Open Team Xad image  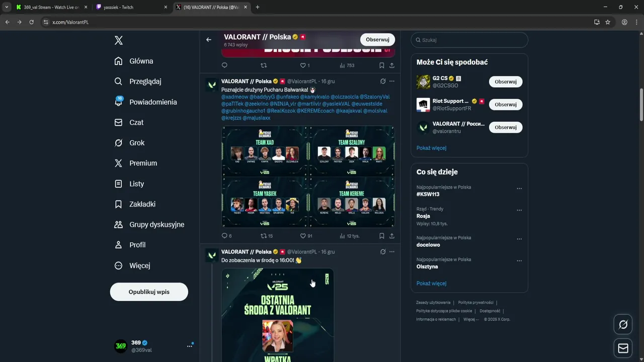click(x=265, y=151)
